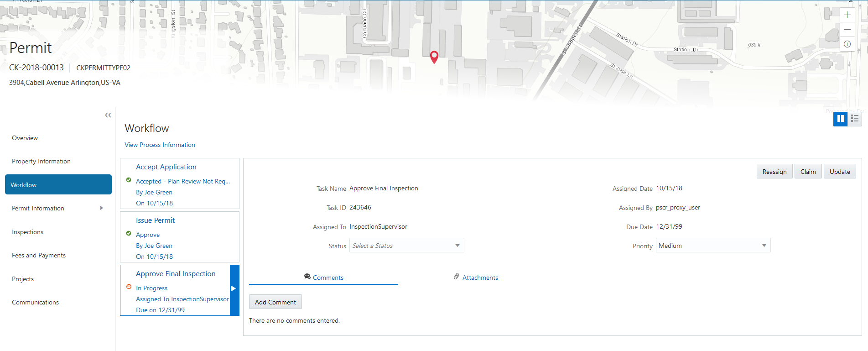Open Fees and Payments
The height and width of the screenshot is (351, 868).
coord(39,255)
